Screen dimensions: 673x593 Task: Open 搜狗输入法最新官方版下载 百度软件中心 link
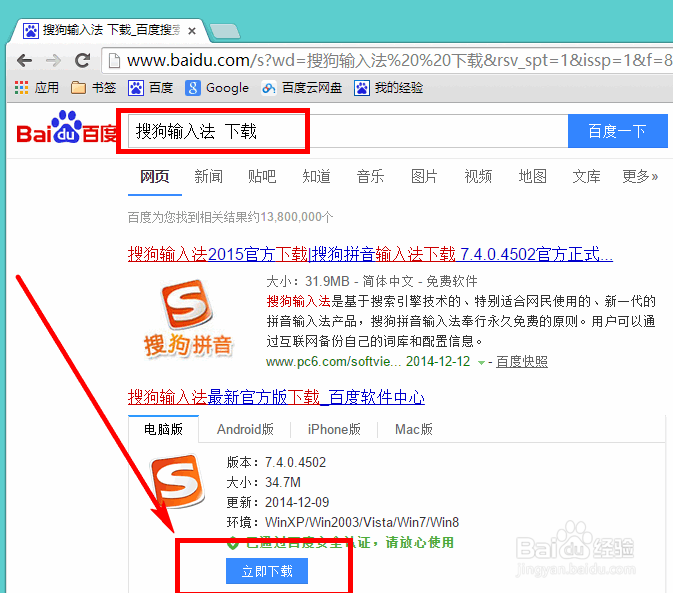tap(276, 397)
